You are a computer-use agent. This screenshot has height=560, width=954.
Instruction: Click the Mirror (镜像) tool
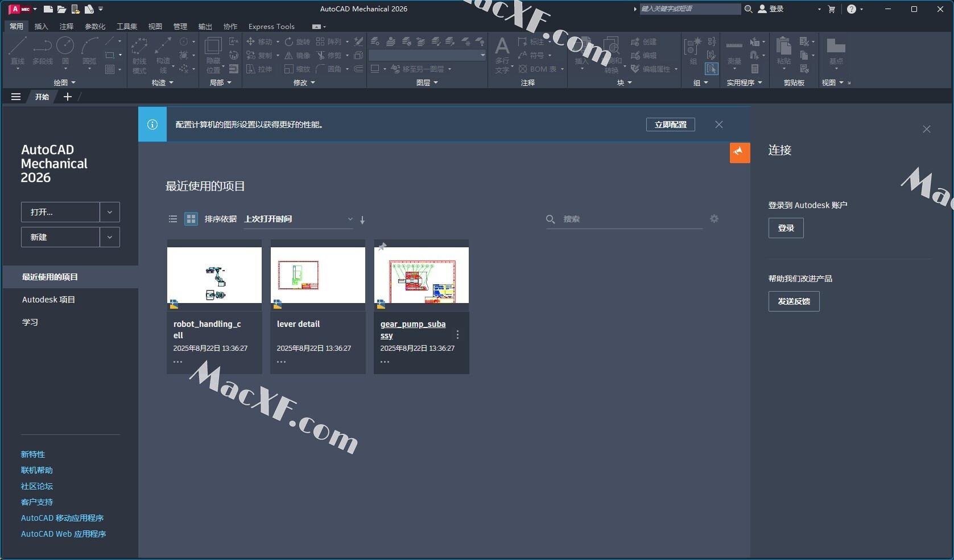pyautogui.click(x=298, y=55)
